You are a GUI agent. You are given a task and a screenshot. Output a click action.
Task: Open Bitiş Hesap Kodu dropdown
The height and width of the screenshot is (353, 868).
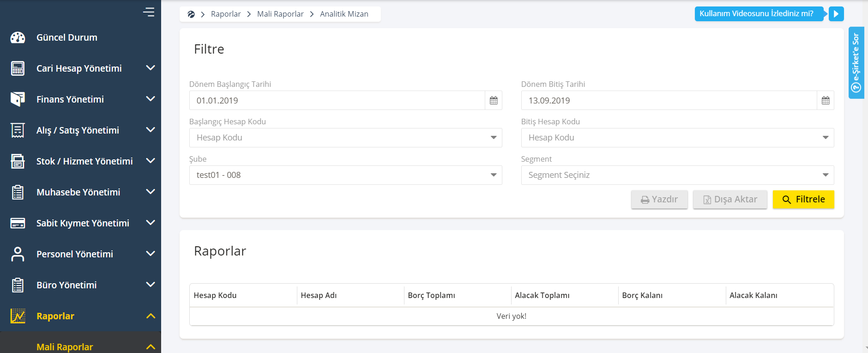[677, 138]
